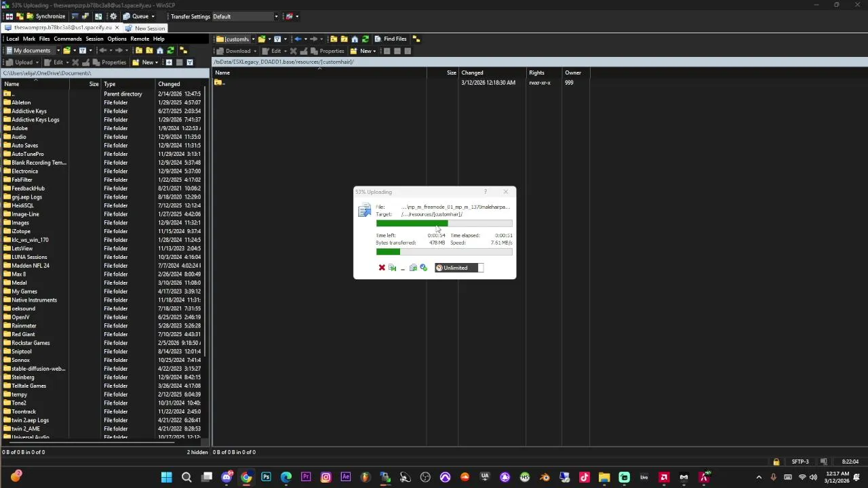Click the SFTP-3 protocol status indicator

click(800, 462)
